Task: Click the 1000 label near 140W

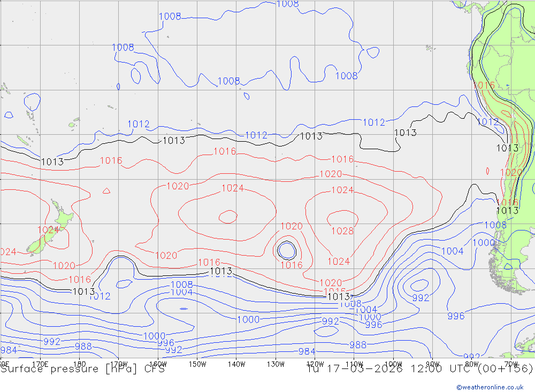Action: point(248,320)
